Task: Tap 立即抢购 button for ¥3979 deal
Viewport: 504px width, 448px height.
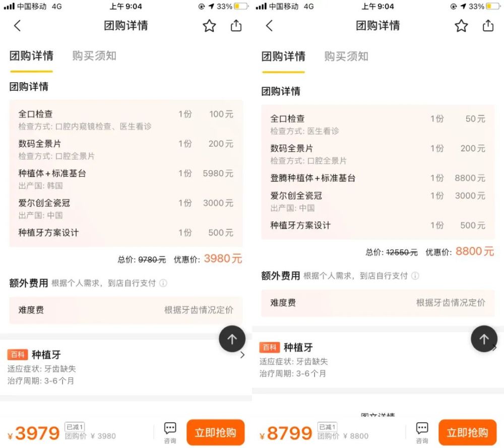Action: (215, 432)
